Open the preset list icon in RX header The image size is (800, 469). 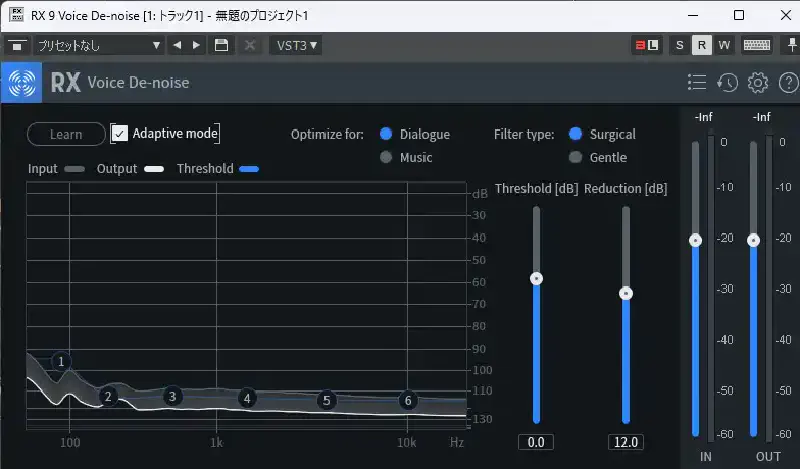pyautogui.click(x=697, y=82)
